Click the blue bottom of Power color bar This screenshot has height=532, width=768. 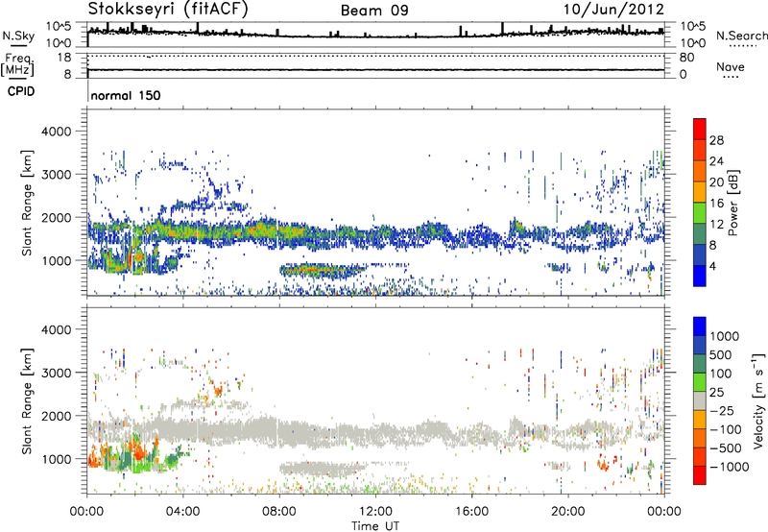[700, 276]
